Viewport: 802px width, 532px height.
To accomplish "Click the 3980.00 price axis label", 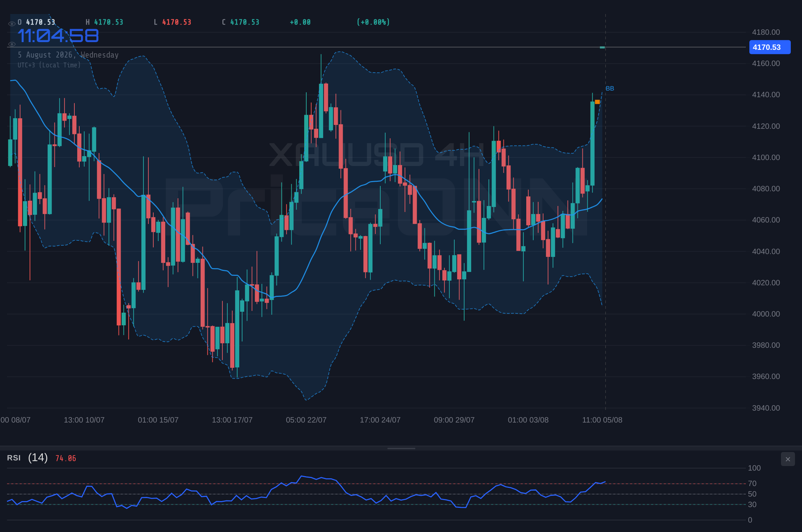I will [766, 345].
